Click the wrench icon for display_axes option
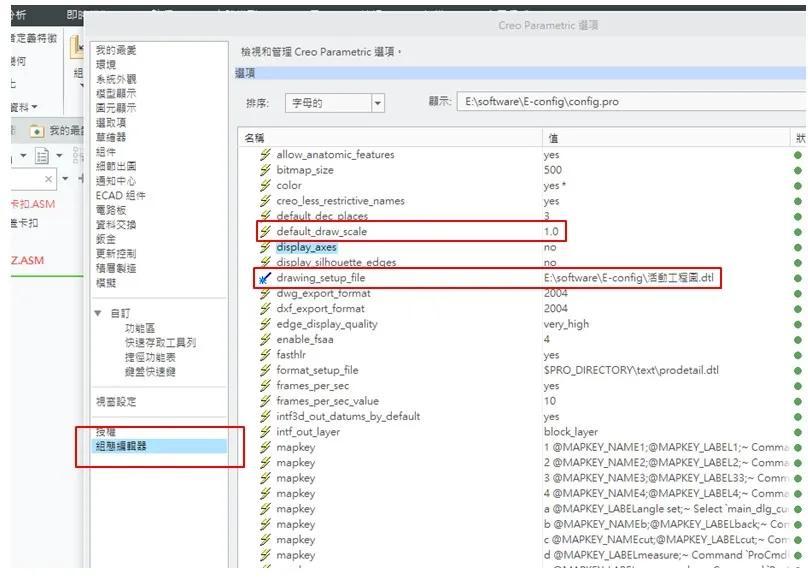Screen dimensions: 808x580 [x=262, y=246]
